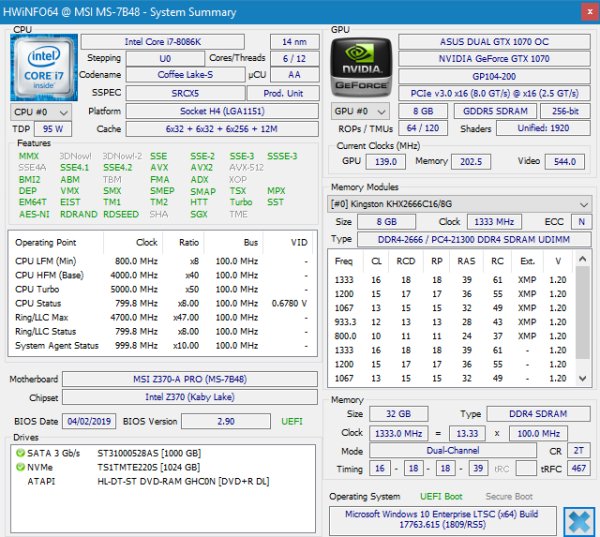
Task: Click the Stepping U0 value
Action: 165,59
